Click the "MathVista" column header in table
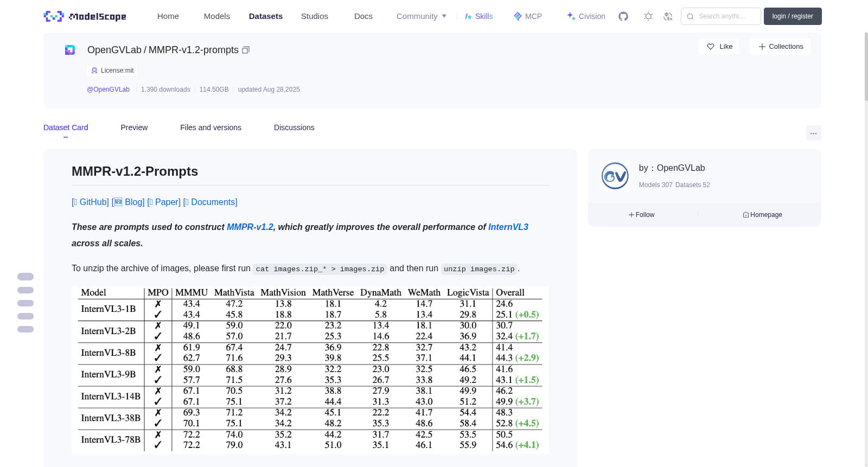The image size is (868, 467). (x=234, y=293)
